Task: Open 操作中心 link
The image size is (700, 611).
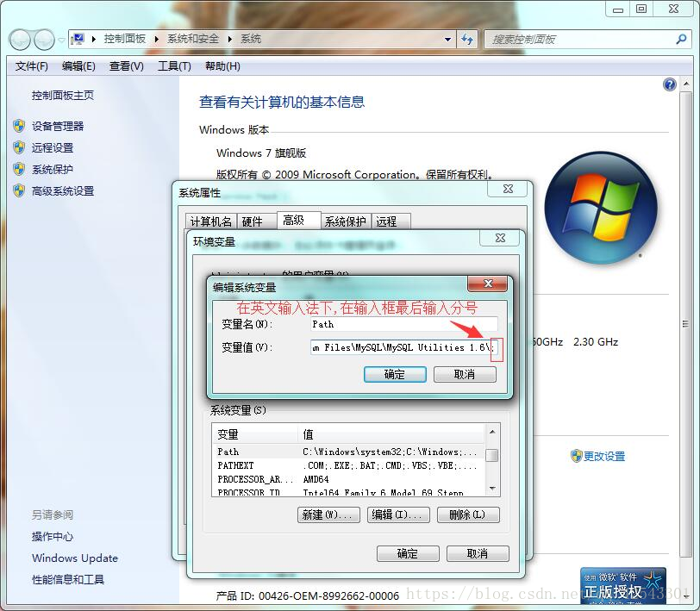Action: pos(53,537)
